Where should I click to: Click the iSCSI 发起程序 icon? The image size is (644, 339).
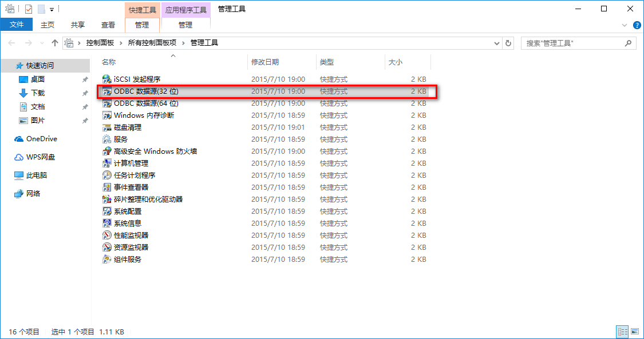pyautogui.click(x=107, y=79)
